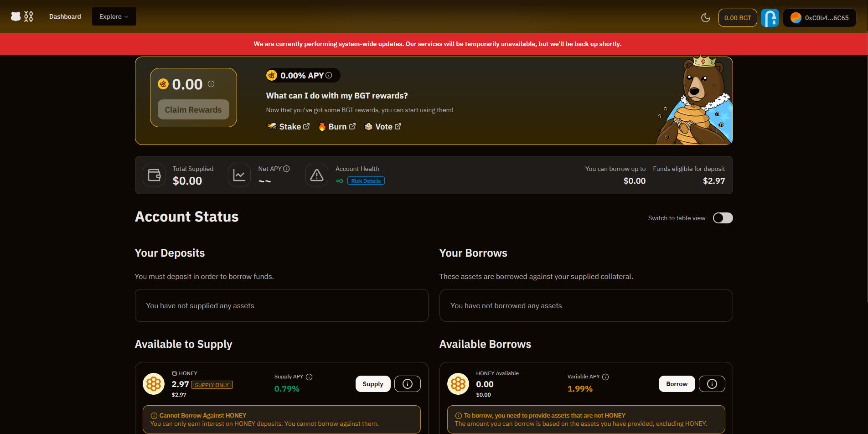The width and height of the screenshot is (868, 434).
Task: Click the Supply APY info icon
Action: [309, 377]
